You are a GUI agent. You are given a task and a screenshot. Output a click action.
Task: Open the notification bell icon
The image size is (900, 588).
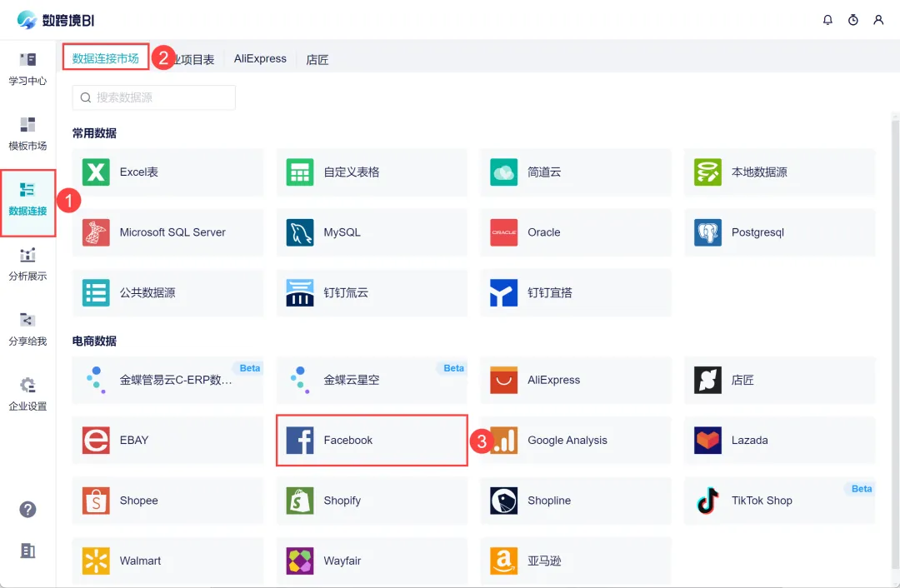click(827, 20)
